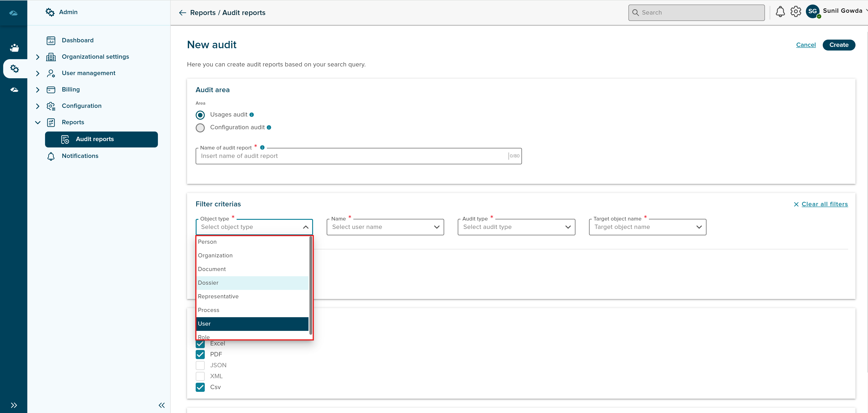Click the Dashboard calendar icon in sidebar
This screenshot has width=868, height=413.
pyautogui.click(x=51, y=41)
